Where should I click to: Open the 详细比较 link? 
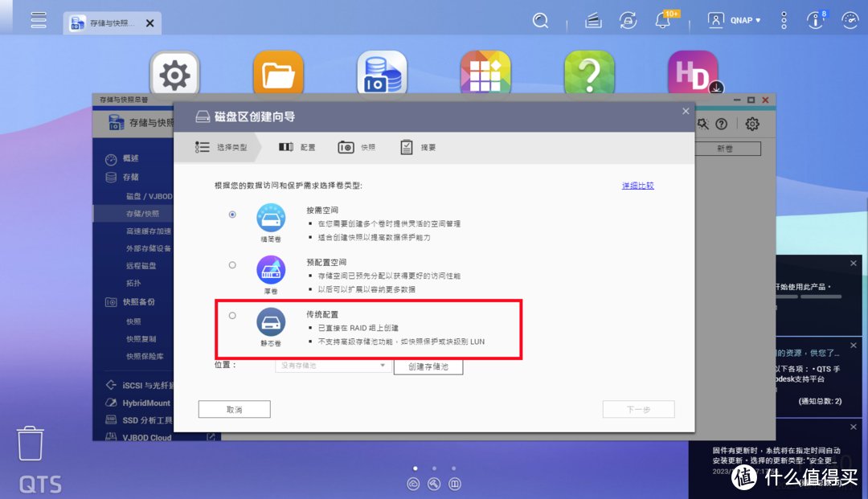pyautogui.click(x=637, y=186)
